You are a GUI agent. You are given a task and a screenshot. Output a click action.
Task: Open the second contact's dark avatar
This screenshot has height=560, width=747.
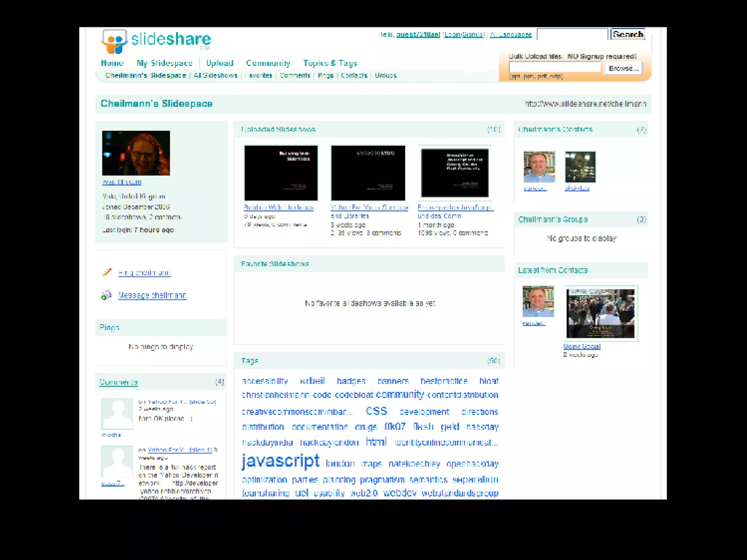580,167
